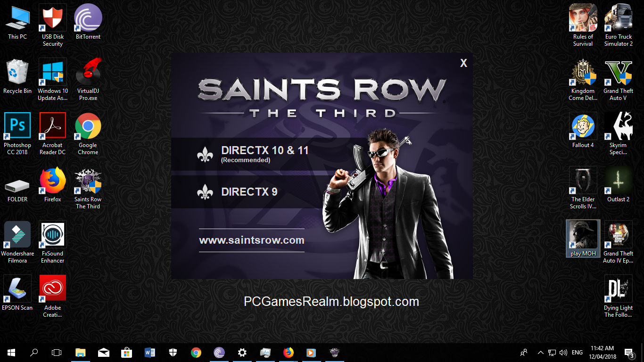644x362 pixels.
Task: Open The Elder Scrolls IV shortcut
Action: [583, 188]
